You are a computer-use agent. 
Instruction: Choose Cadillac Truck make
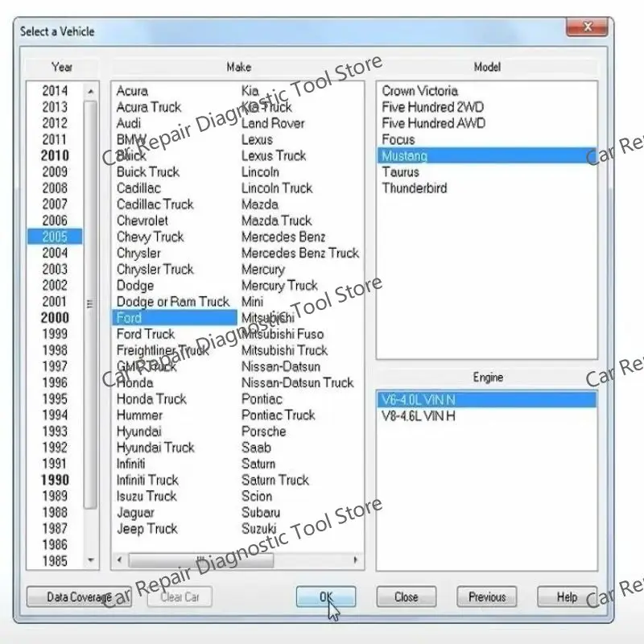click(x=155, y=204)
